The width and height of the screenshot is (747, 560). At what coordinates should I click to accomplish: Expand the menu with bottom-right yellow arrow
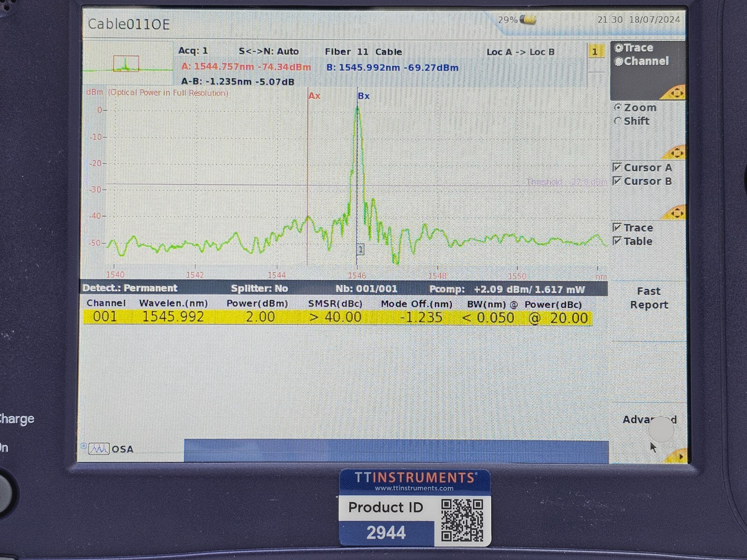click(x=677, y=456)
